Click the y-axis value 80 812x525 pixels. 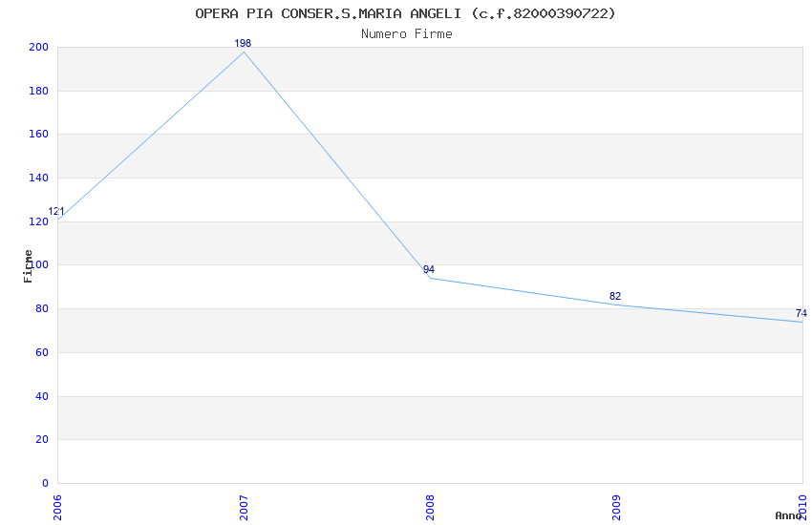click(x=42, y=308)
